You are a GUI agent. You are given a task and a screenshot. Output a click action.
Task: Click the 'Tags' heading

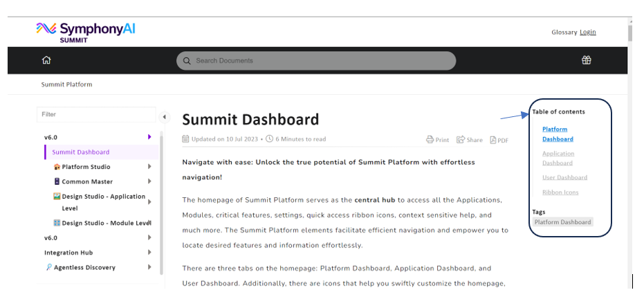tap(539, 212)
